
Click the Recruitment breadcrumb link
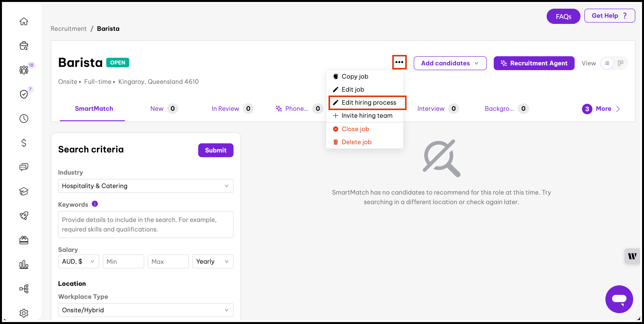[69, 29]
